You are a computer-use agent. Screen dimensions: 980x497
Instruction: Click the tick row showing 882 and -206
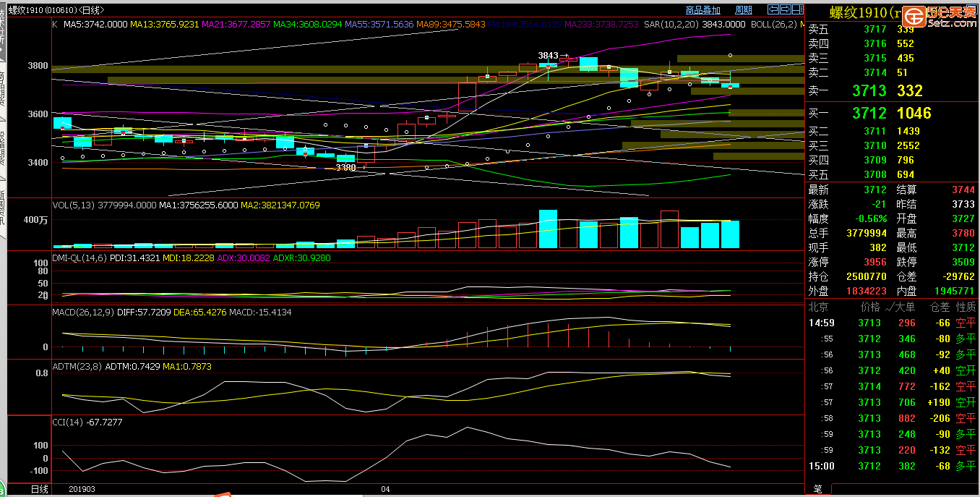tap(891, 418)
